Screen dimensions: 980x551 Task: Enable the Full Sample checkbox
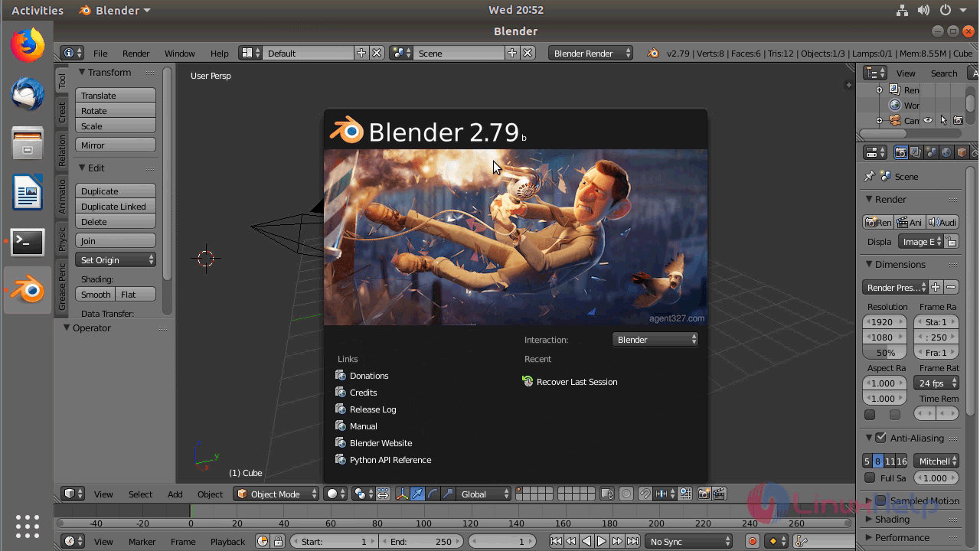click(870, 478)
